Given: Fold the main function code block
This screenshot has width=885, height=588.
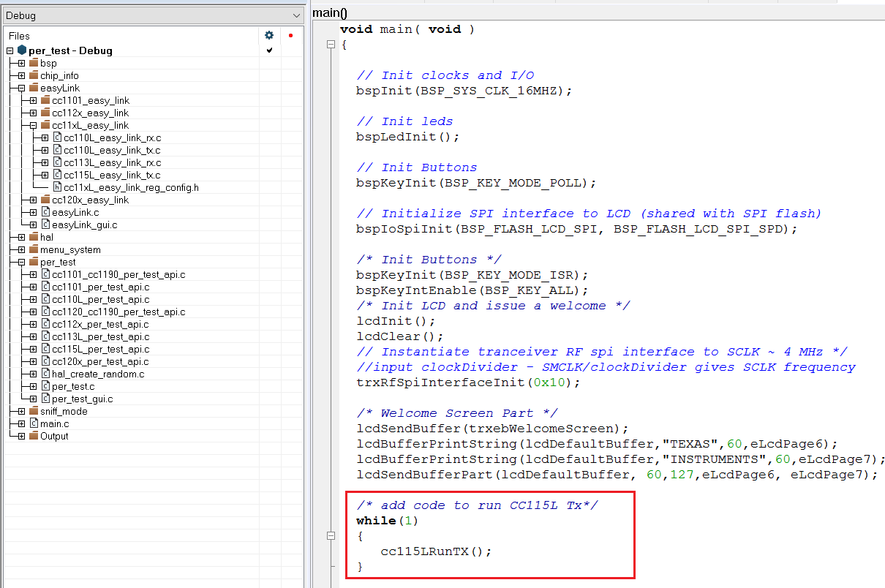Looking at the screenshot, I should pos(331,45).
